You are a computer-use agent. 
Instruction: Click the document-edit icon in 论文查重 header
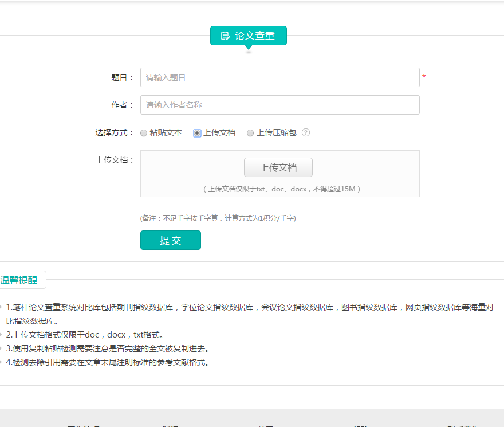(225, 36)
